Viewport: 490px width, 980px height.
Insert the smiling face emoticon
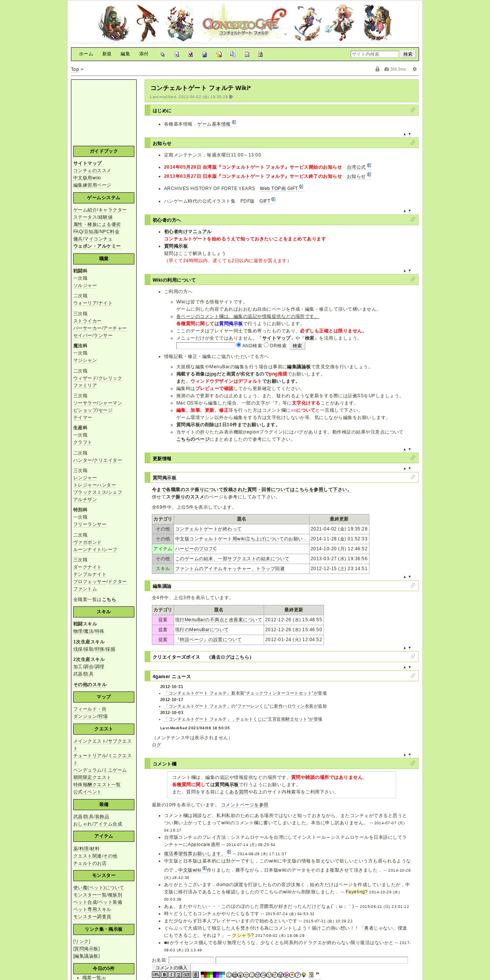(x=229, y=975)
